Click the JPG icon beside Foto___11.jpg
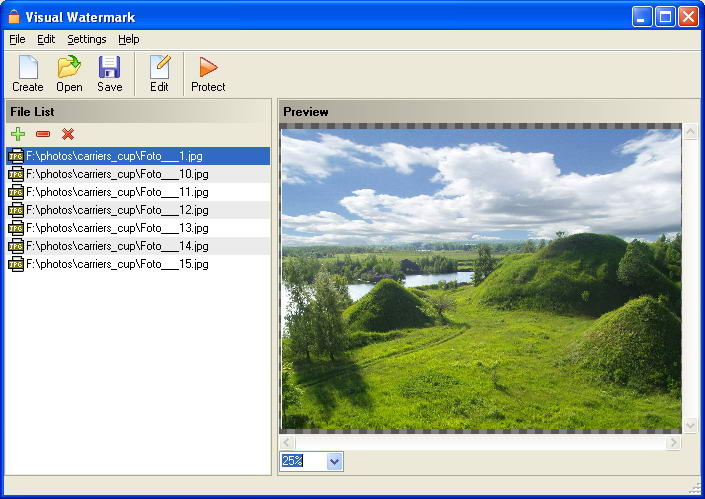This screenshot has height=499, width=705. [16, 192]
